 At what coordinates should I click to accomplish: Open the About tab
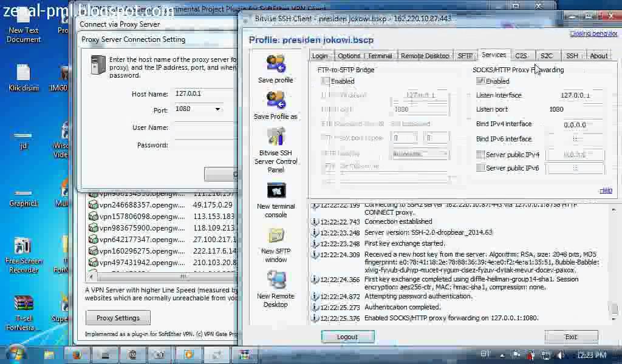[598, 56]
